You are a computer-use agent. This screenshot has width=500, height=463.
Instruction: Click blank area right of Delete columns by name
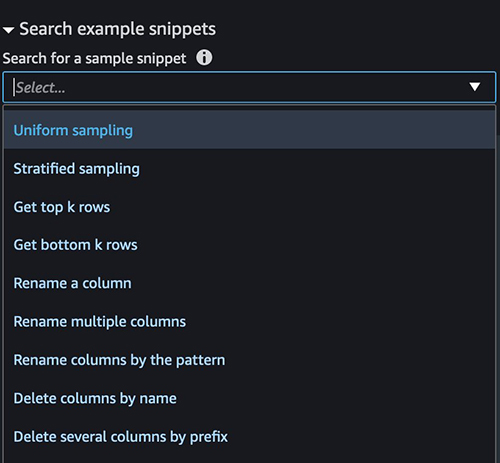(335, 399)
